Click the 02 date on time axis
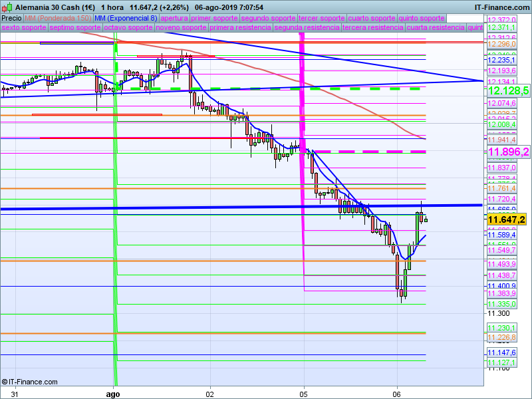The height and width of the screenshot is (399, 532). tap(210, 394)
